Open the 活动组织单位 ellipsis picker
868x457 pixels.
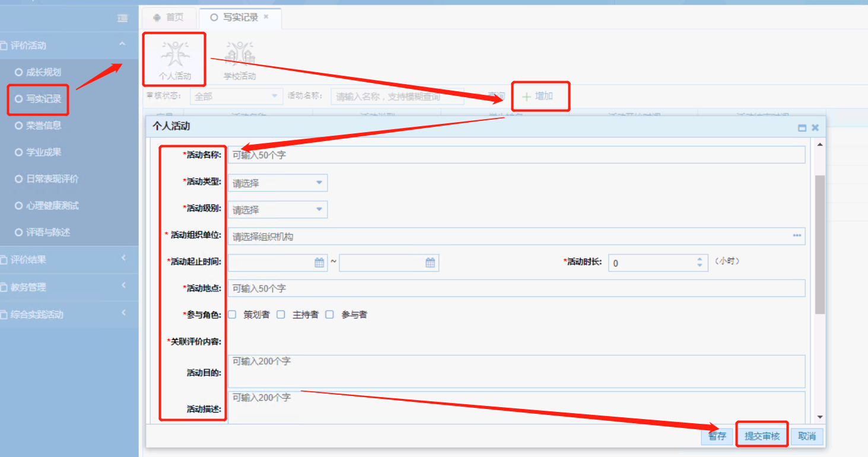tap(797, 236)
